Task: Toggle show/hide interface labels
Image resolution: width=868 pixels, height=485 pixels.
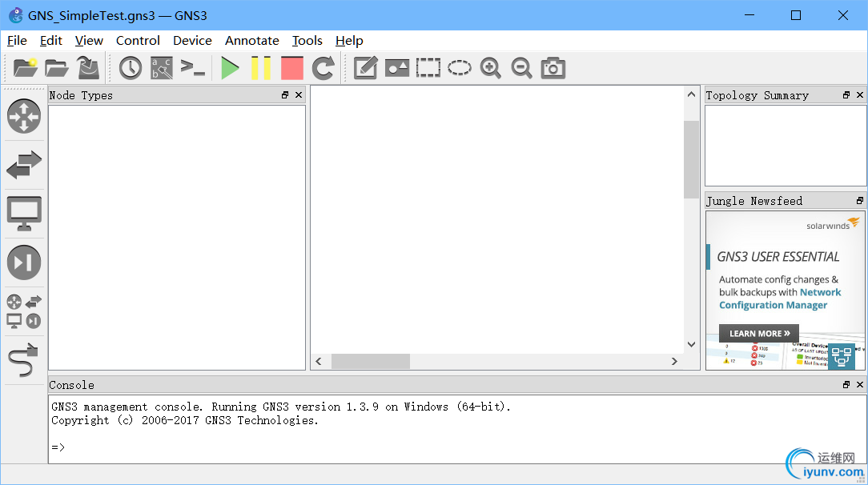Action: (162, 68)
